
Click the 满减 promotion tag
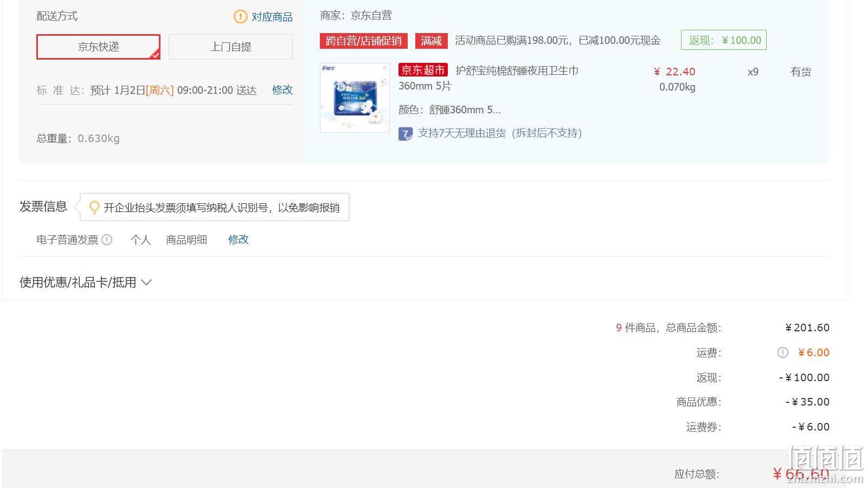coord(432,41)
